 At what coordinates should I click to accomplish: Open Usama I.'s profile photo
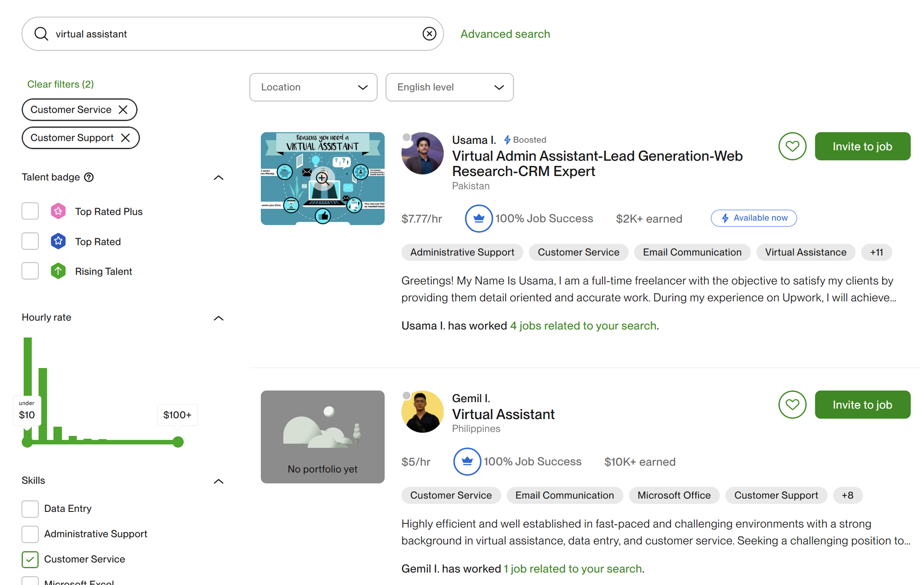coord(423,153)
